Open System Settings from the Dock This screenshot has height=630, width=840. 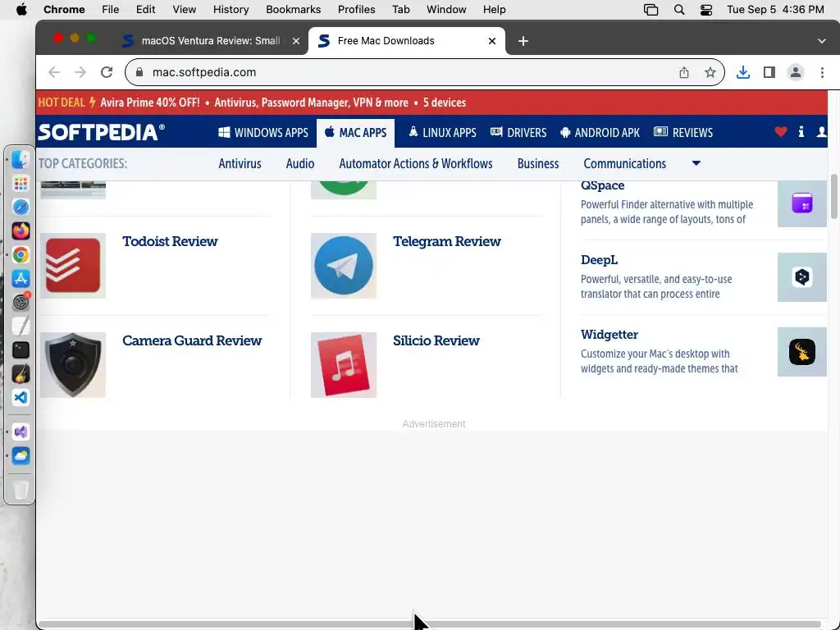click(x=21, y=303)
